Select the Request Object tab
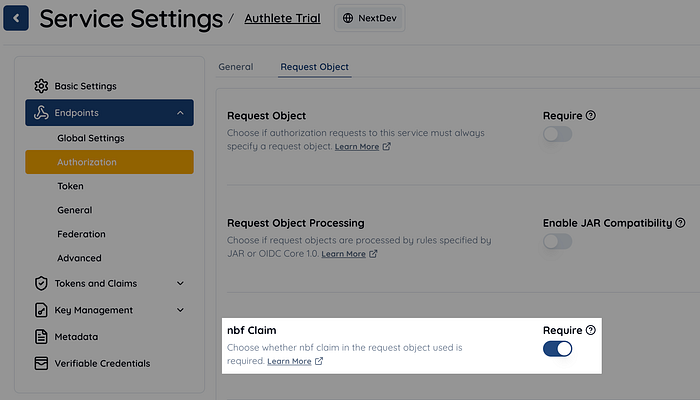The height and width of the screenshot is (400, 700). (314, 67)
